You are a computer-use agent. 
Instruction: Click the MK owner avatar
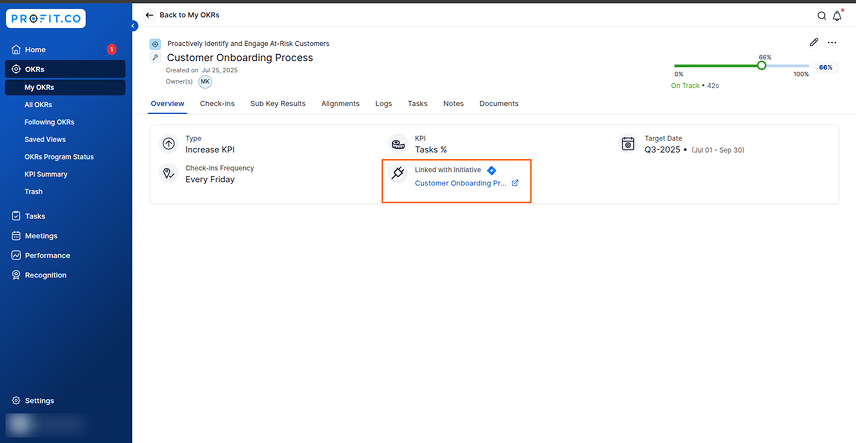pos(205,82)
